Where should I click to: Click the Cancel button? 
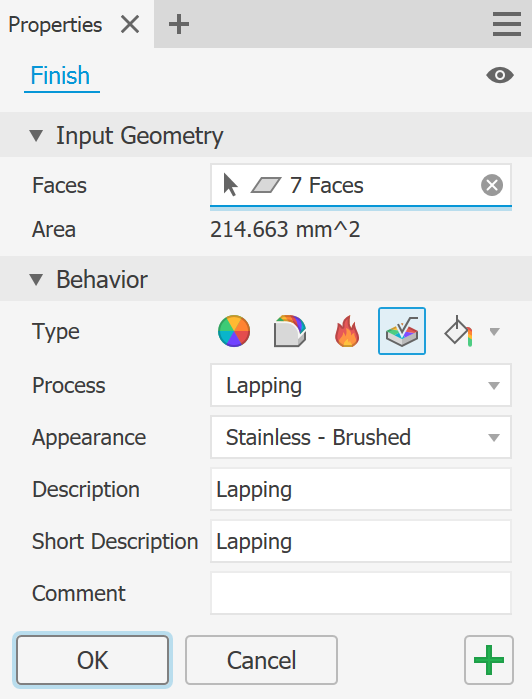point(261,660)
